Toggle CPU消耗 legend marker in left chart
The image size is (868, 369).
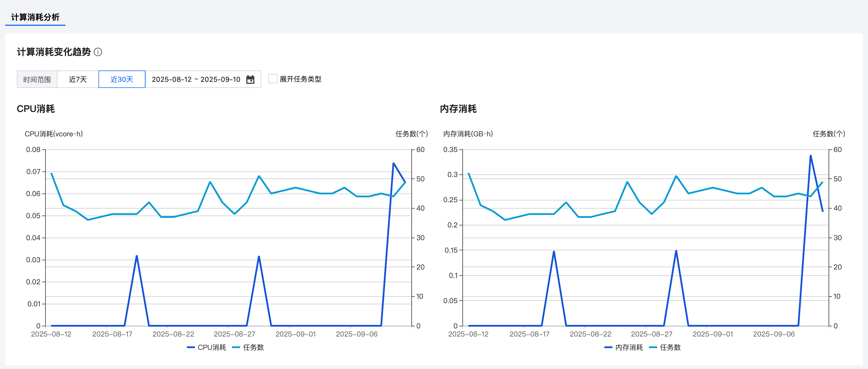pyautogui.click(x=191, y=348)
